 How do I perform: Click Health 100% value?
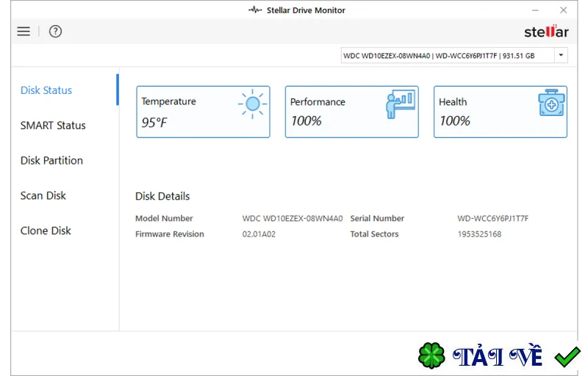[454, 121]
